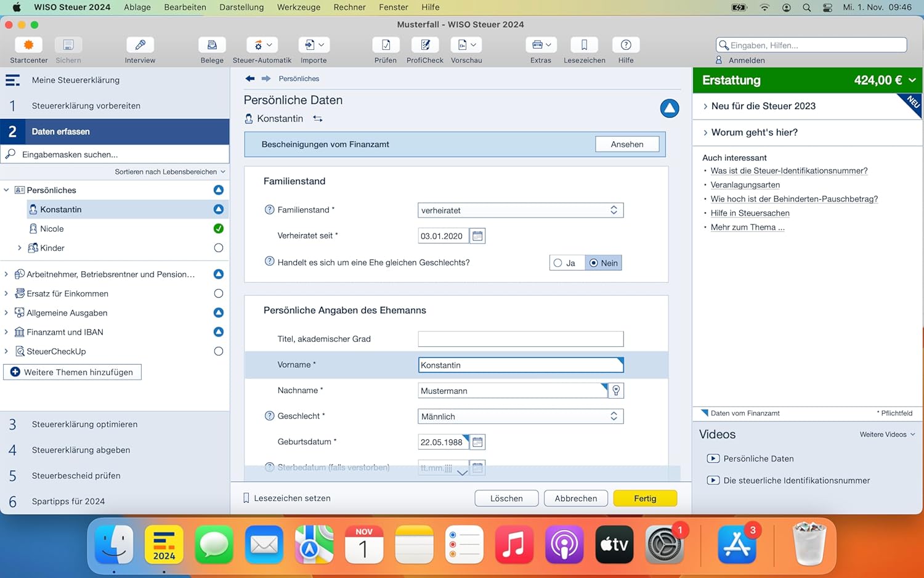Collapse the Persönliches tree section

coord(7,190)
